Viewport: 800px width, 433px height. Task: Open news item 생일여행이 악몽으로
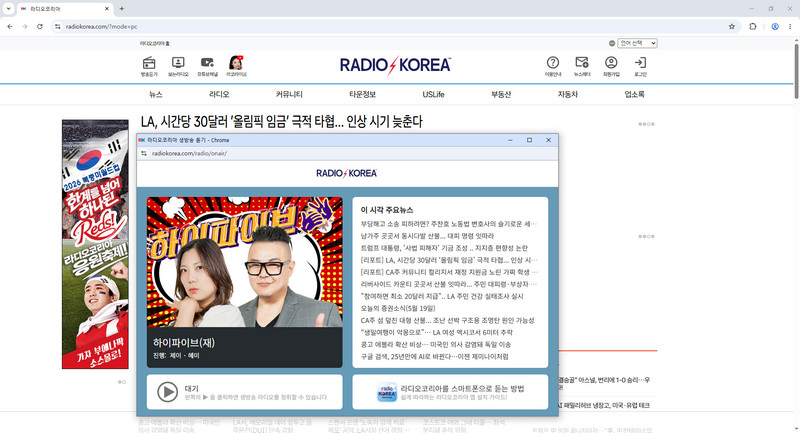[436, 333]
